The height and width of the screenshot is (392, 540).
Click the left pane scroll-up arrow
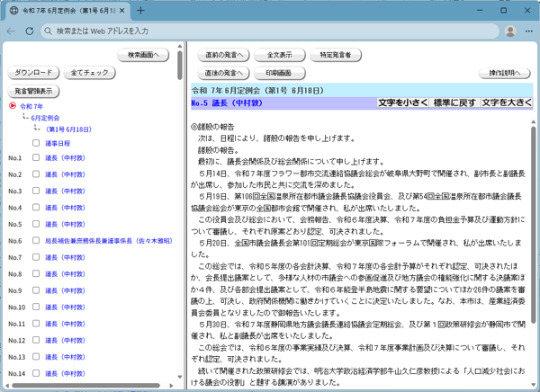click(x=180, y=46)
